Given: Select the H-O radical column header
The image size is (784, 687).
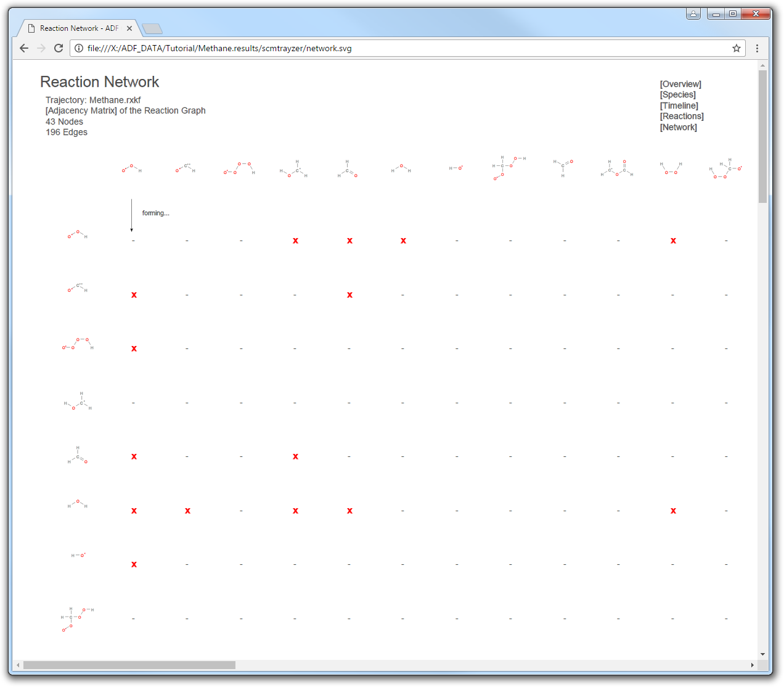Looking at the screenshot, I should pyautogui.click(x=455, y=168).
